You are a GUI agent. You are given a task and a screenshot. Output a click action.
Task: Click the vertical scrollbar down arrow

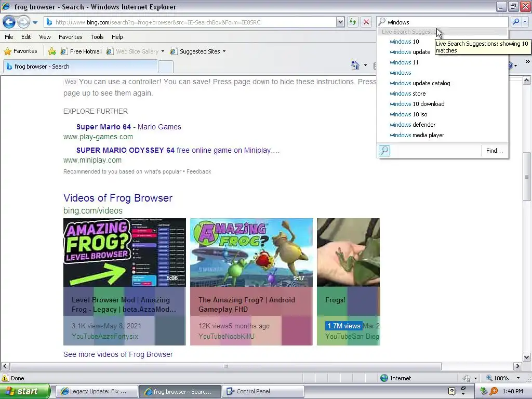pyautogui.click(x=527, y=357)
